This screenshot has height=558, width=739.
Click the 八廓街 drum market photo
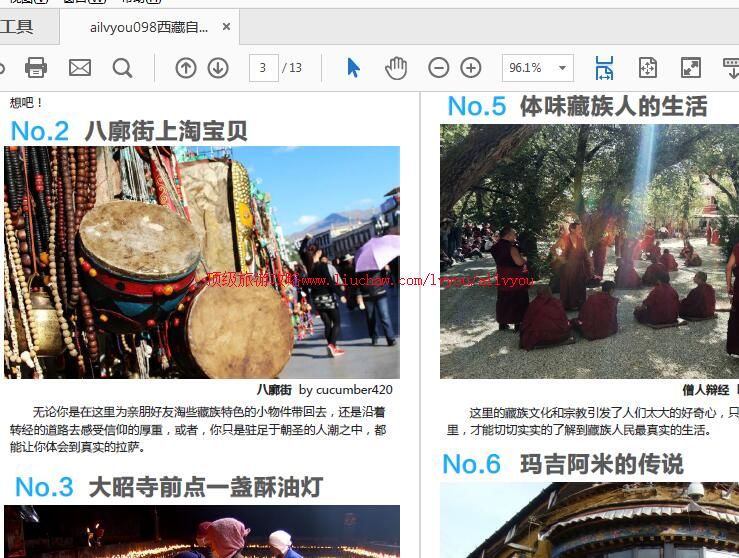pos(202,262)
